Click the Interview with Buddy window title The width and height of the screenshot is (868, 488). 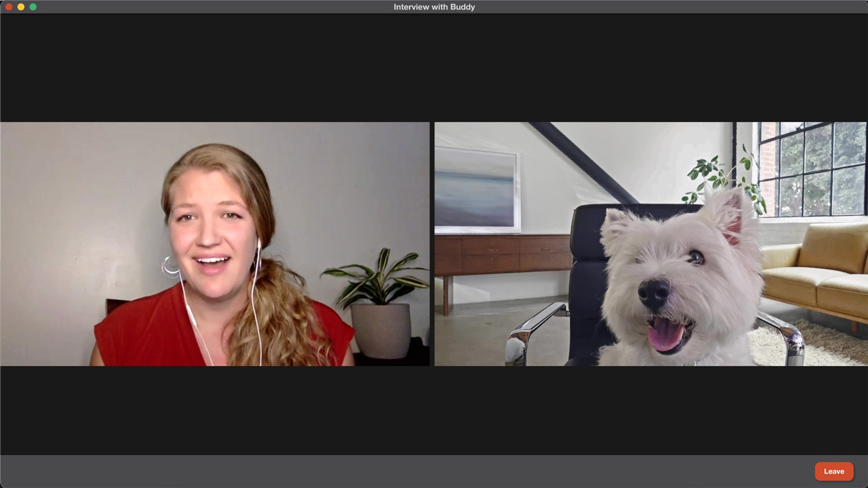[434, 7]
